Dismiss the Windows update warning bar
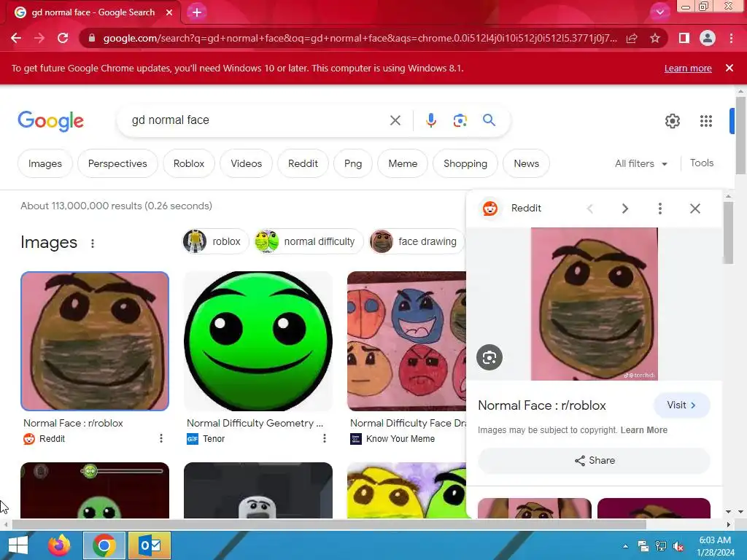This screenshot has width=747, height=560. click(x=729, y=68)
